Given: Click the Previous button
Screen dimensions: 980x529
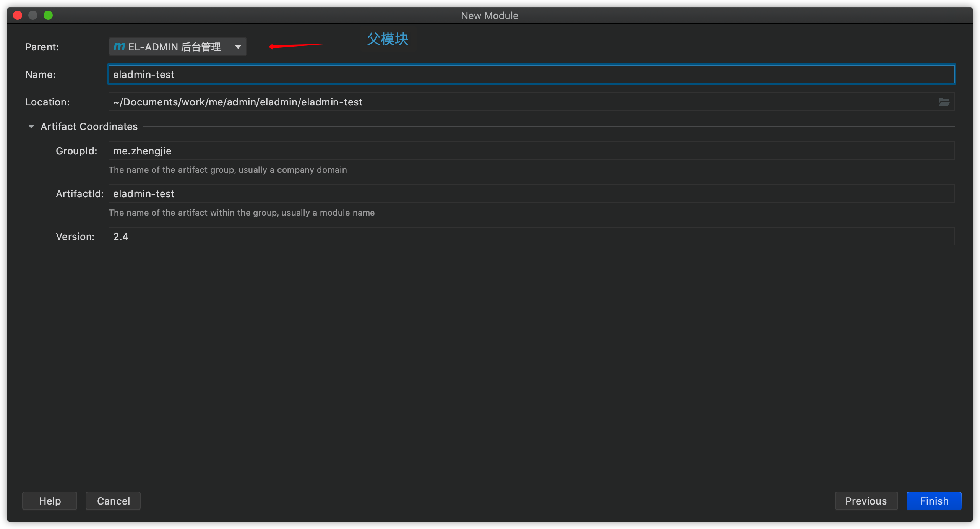Looking at the screenshot, I should [x=866, y=501].
